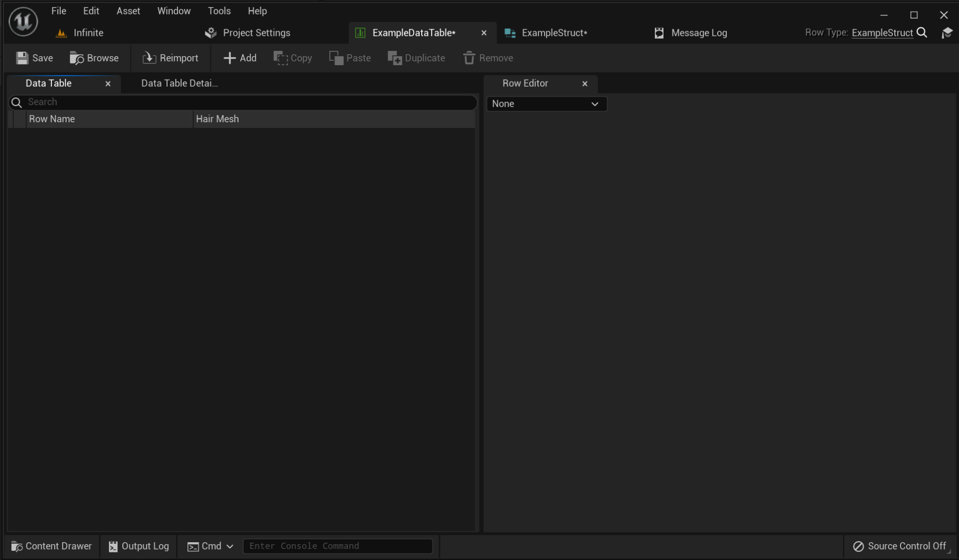This screenshot has height=560, width=959.
Task: Click the Enter Console Command field
Action: [338, 546]
